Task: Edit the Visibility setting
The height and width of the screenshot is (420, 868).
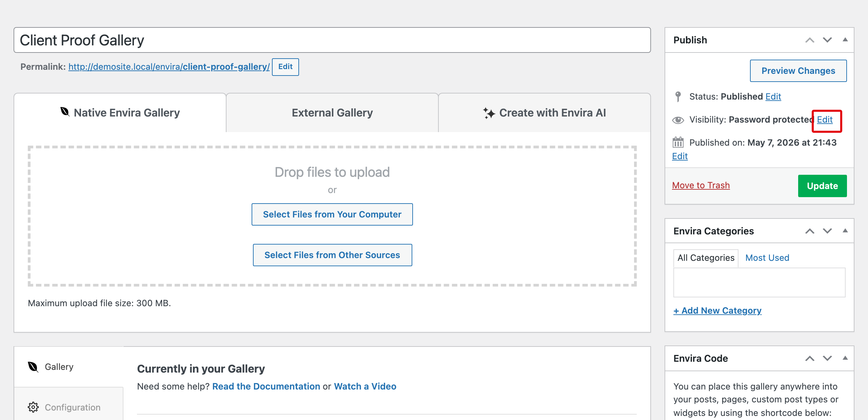Action: (825, 120)
